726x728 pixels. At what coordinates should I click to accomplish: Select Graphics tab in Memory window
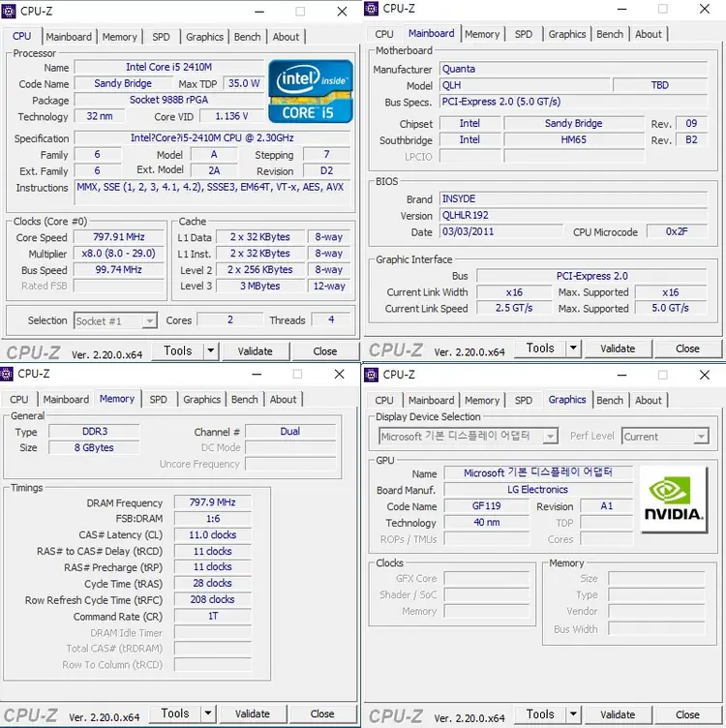(201, 399)
